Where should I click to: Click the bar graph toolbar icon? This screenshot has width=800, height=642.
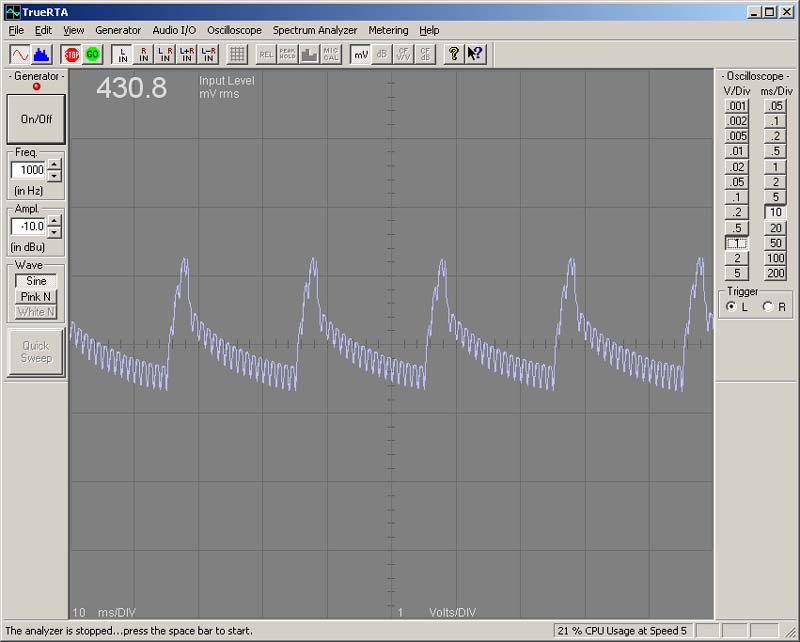(x=309, y=54)
